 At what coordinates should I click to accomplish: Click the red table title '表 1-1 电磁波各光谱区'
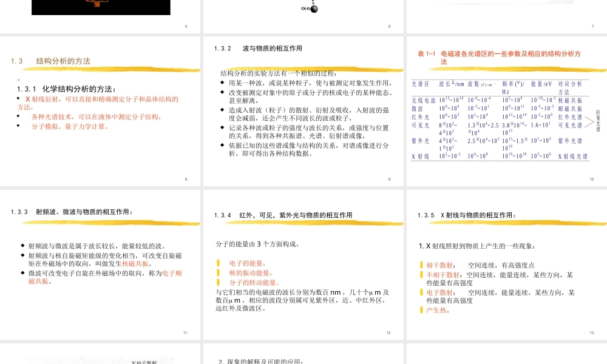coord(499,57)
